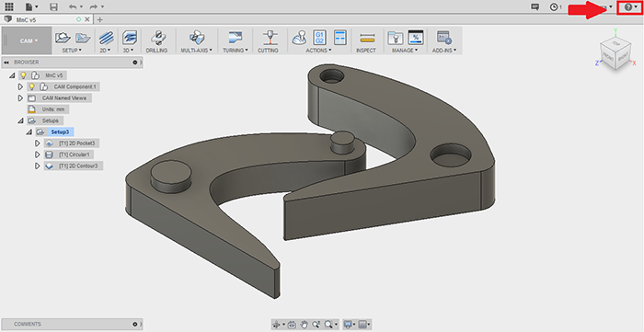Open the data panel grid icon
The height and width of the screenshot is (332, 644).
click(x=8, y=7)
